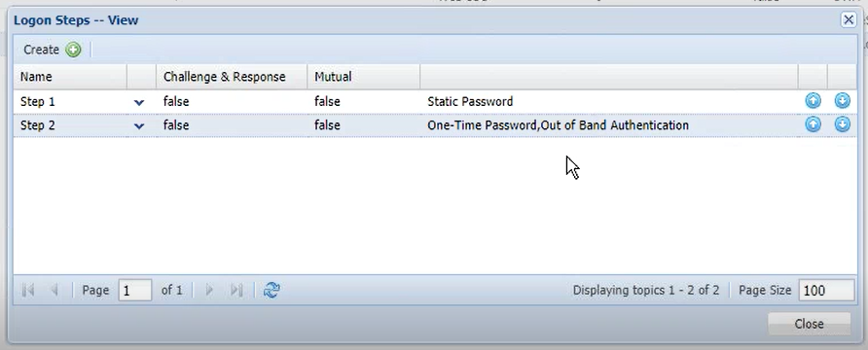Move Step 2 down with arrow icon
This screenshot has height=350, width=868.
click(x=842, y=124)
